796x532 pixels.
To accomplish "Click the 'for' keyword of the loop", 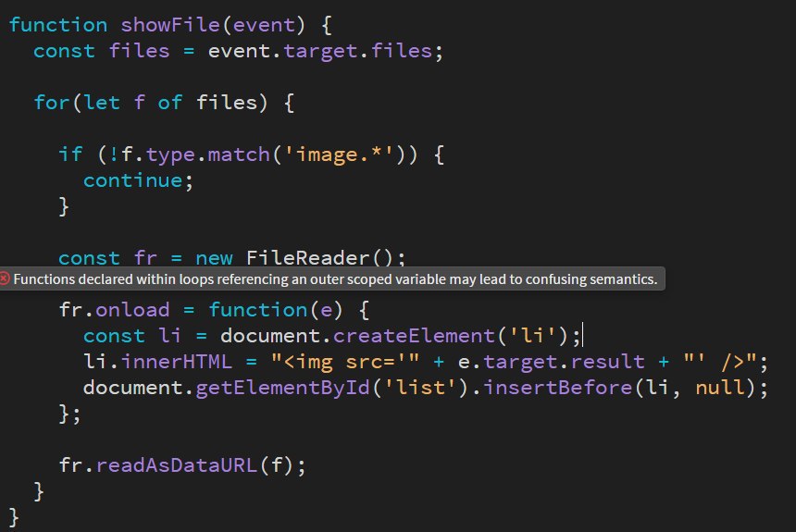I will click(52, 103).
